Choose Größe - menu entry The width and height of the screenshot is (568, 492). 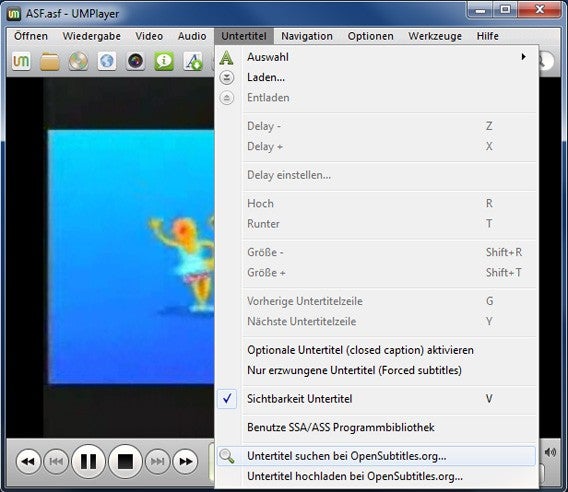tap(376, 253)
